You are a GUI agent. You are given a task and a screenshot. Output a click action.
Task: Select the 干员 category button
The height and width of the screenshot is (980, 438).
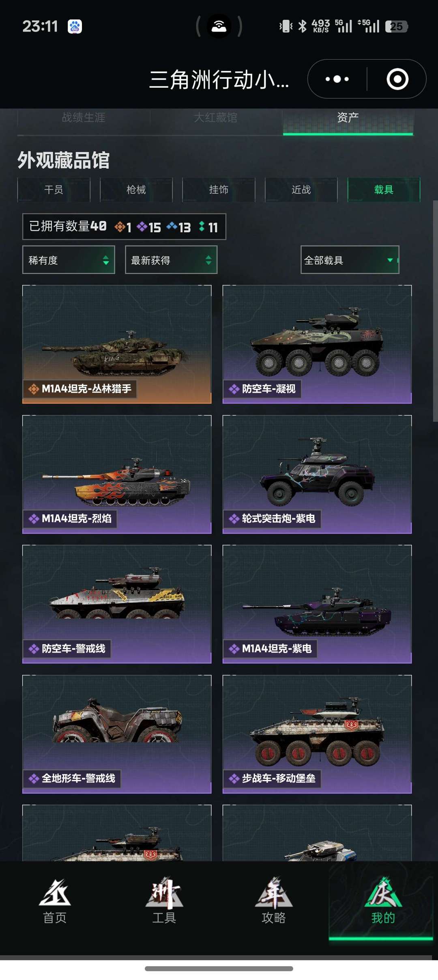point(54,190)
